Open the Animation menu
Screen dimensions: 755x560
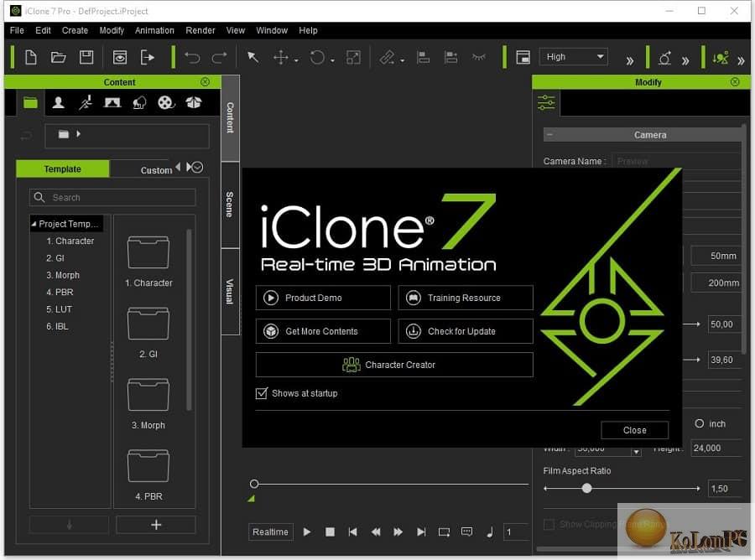tap(154, 30)
